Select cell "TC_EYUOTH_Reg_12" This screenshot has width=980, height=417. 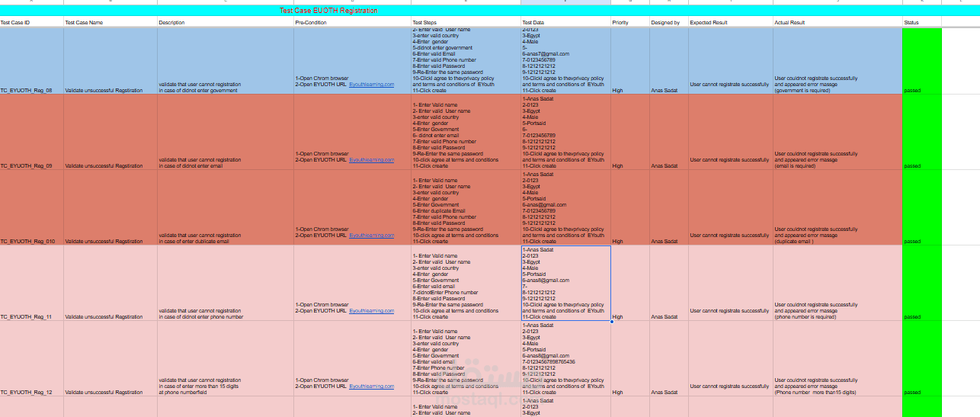click(31, 359)
